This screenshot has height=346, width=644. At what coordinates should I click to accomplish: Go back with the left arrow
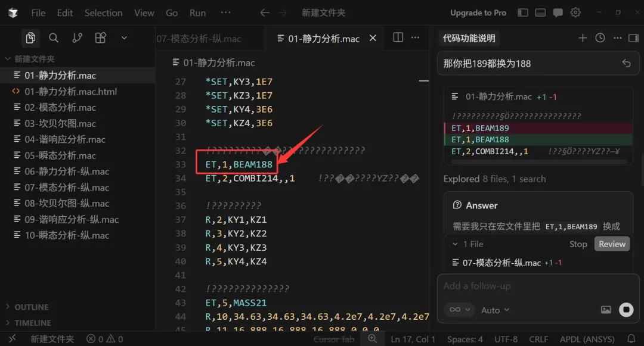pos(265,13)
